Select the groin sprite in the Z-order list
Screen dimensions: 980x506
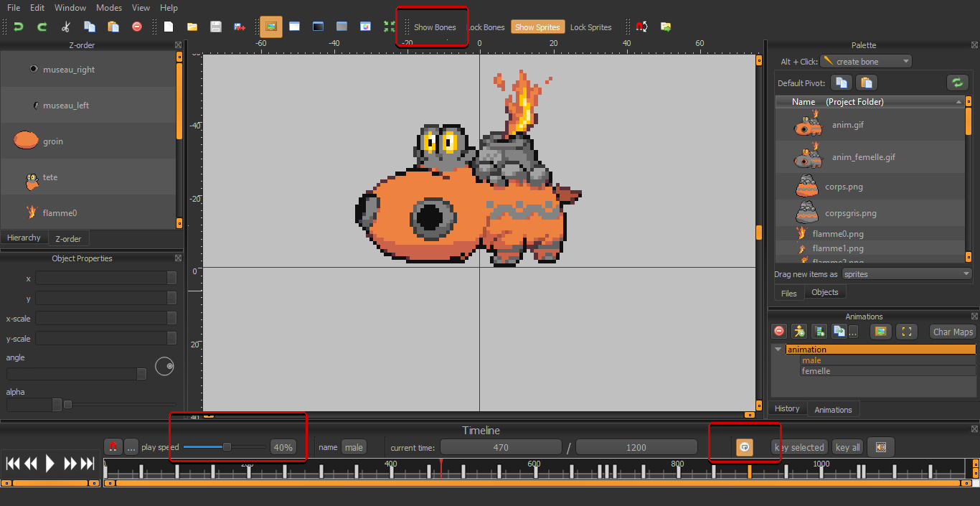(x=88, y=141)
